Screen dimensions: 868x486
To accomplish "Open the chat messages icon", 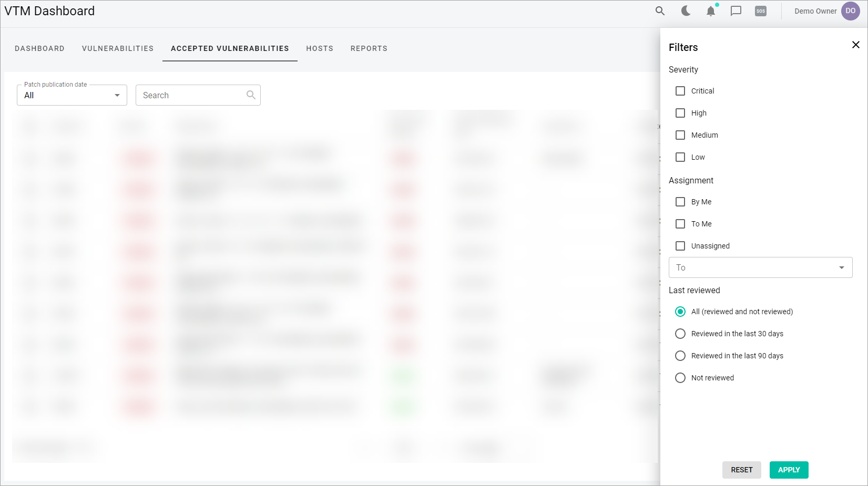I will (x=736, y=11).
